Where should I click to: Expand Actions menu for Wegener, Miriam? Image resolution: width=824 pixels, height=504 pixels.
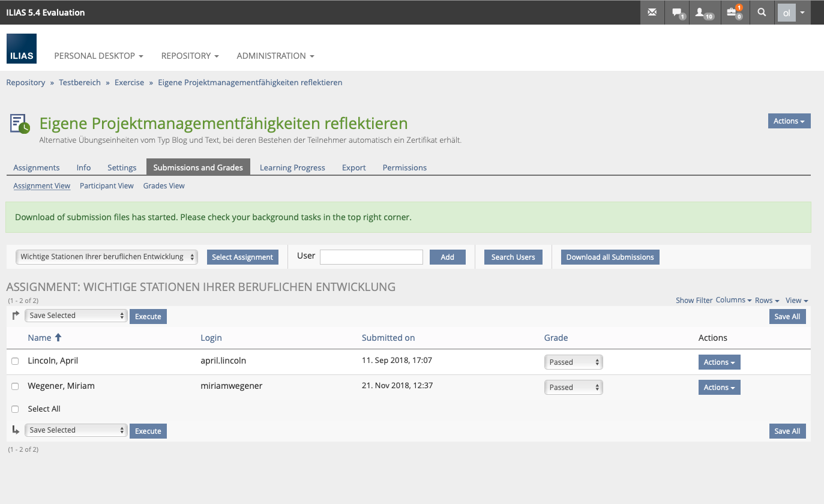[719, 388]
